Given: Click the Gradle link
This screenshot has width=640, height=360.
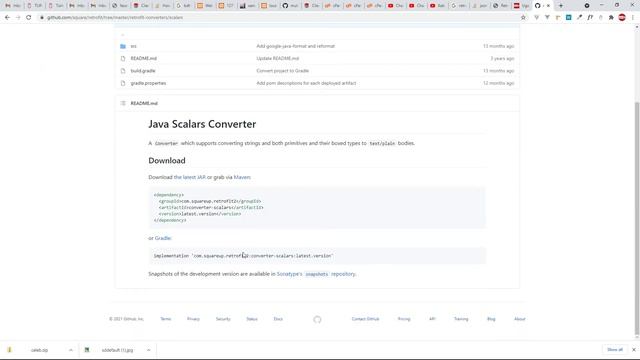Looking at the screenshot, I should point(163,238).
